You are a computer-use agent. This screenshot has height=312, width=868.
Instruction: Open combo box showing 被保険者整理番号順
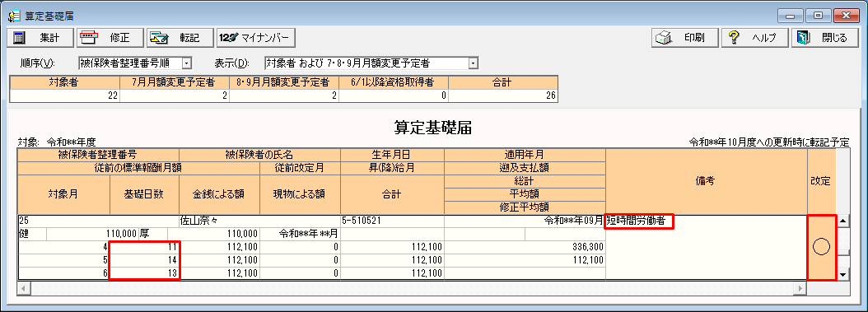point(135,63)
